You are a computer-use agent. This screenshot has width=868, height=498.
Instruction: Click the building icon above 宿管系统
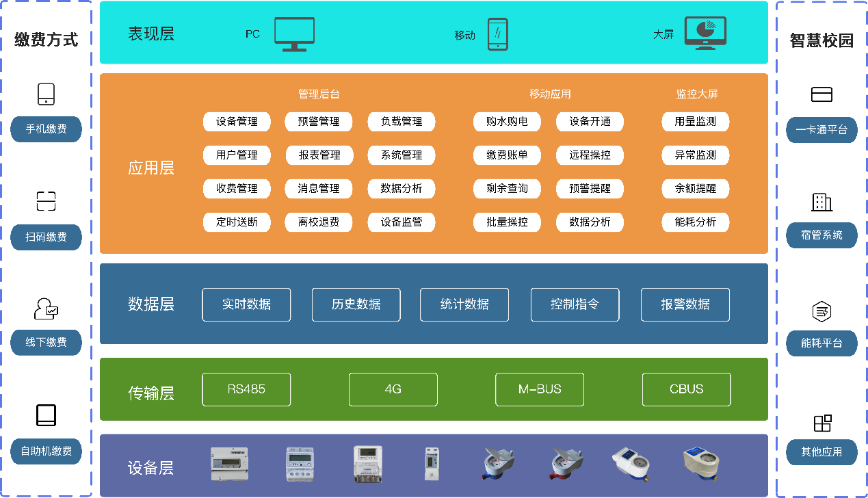click(821, 202)
